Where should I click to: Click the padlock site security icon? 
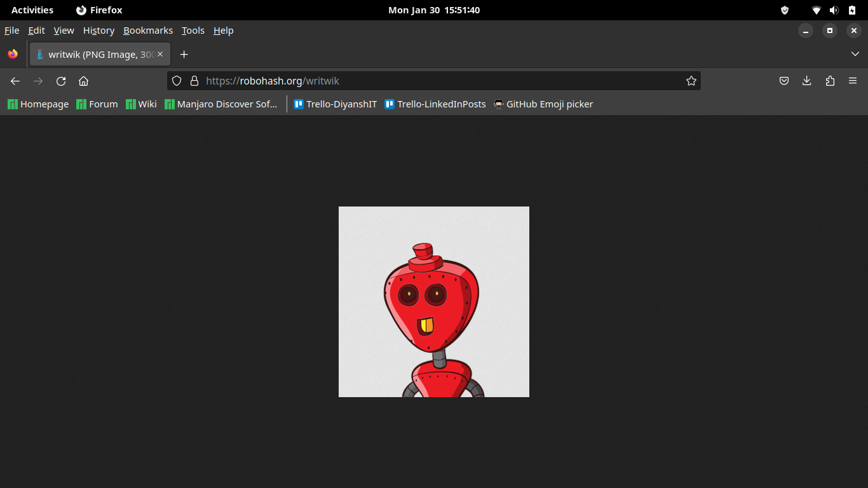pos(194,81)
